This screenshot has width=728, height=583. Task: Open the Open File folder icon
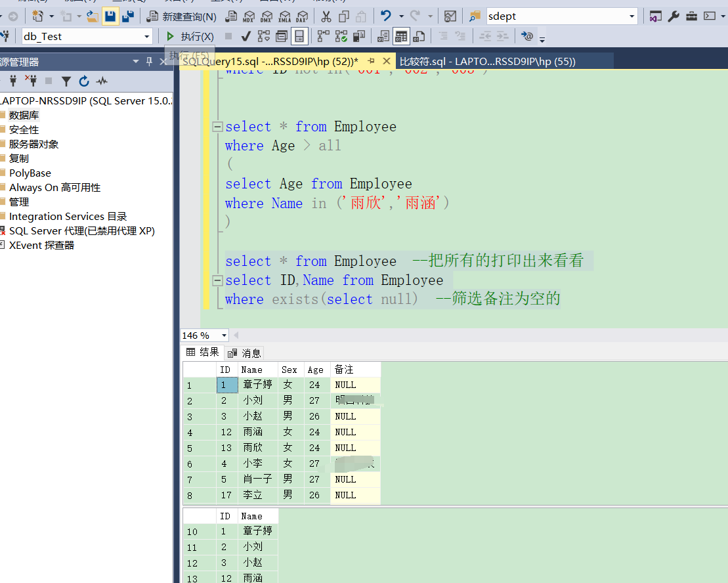93,16
